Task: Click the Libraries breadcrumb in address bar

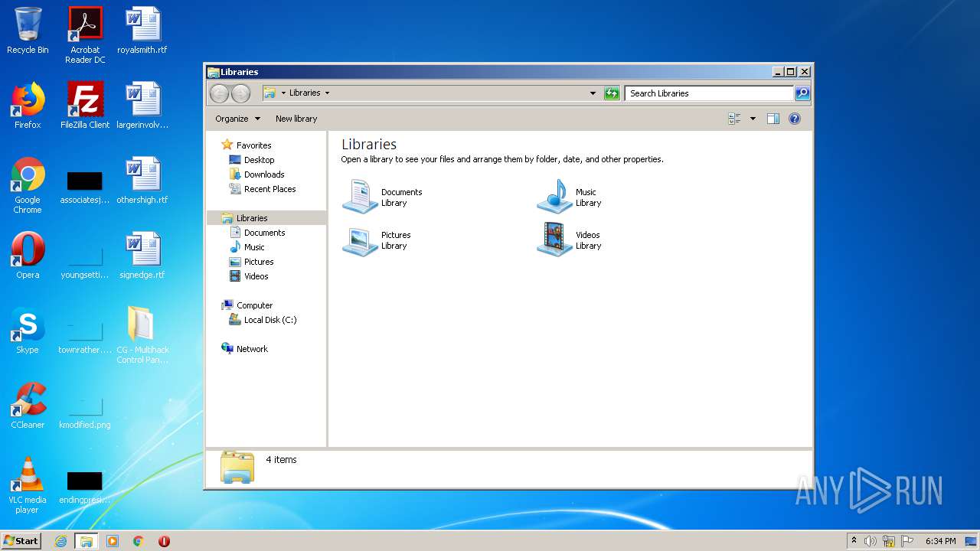Action: (305, 93)
